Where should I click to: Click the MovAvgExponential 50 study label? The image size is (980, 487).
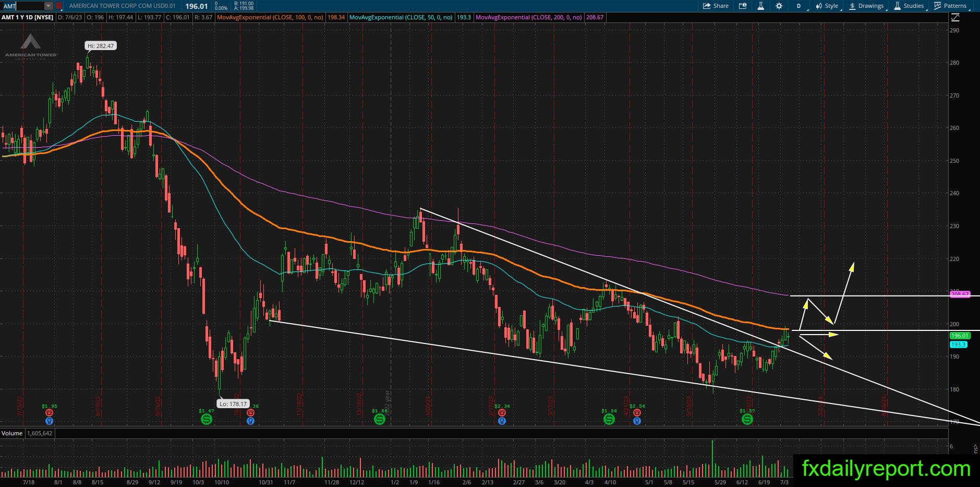point(401,17)
